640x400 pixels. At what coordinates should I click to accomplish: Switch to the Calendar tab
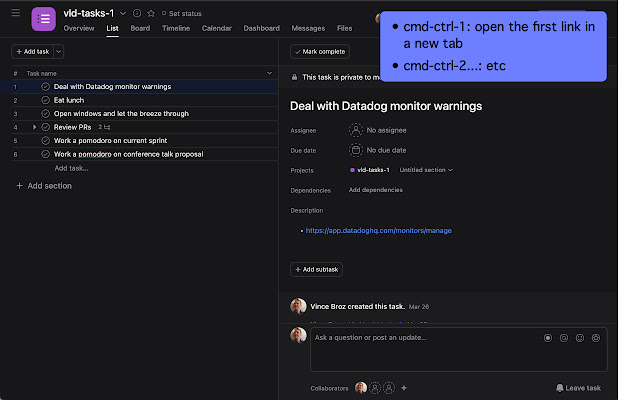pos(217,28)
